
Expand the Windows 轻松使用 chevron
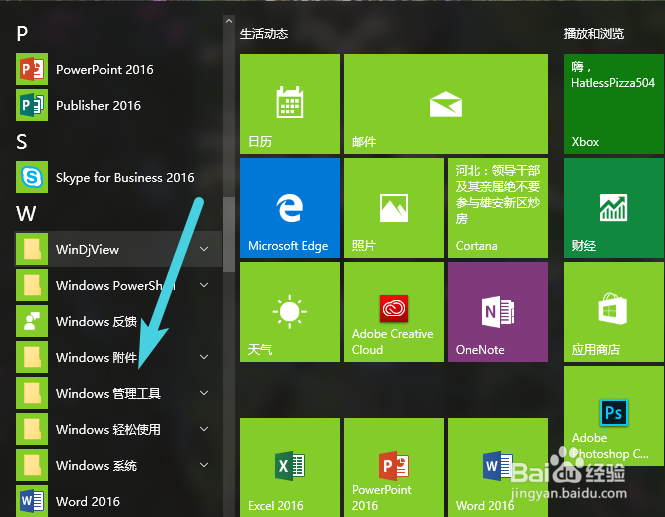pos(204,429)
